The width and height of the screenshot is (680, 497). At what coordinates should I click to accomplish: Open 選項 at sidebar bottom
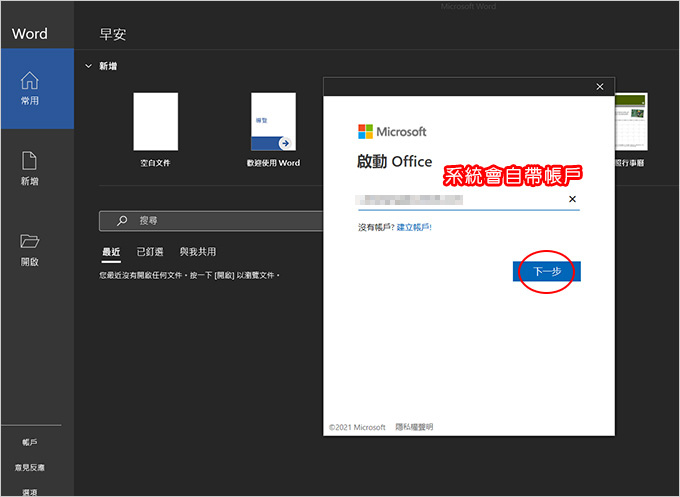(29, 492)
